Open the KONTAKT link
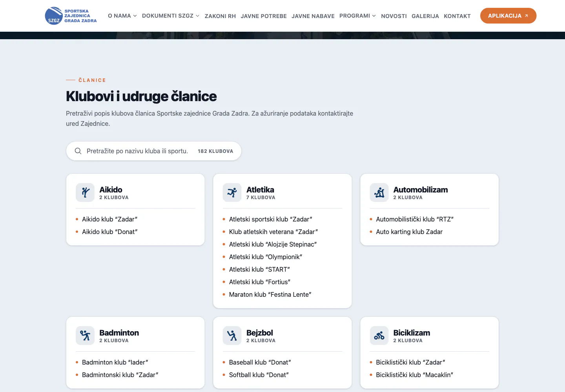Image resolution: width=565 pixels, height=392 pixels. tap(457, 16)
